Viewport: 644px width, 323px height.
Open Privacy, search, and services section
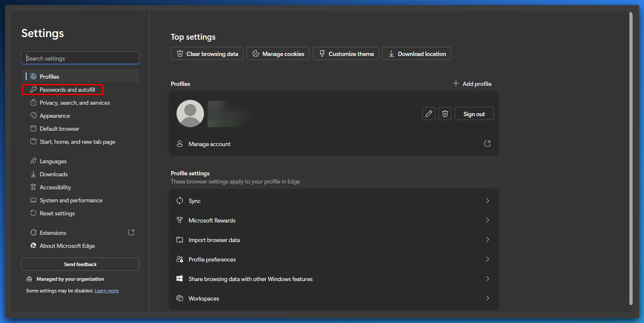tap(74, 103)
